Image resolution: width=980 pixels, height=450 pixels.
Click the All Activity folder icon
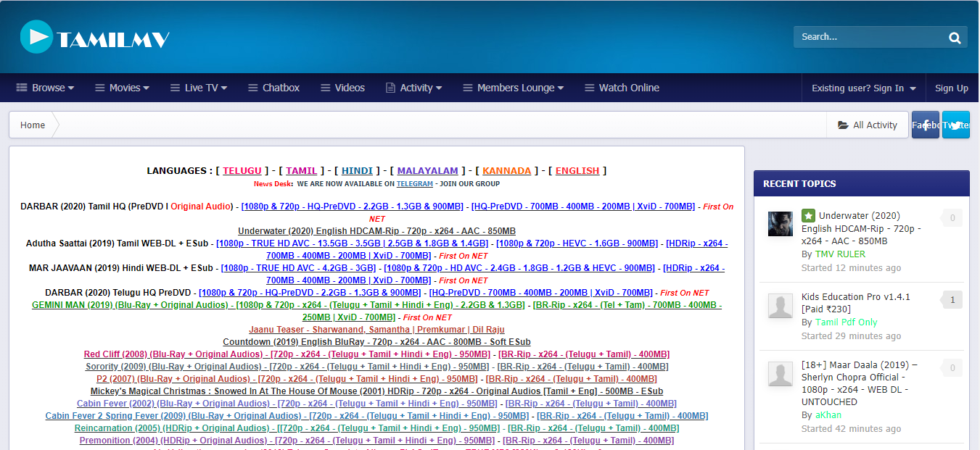click(x=843, y=125)
